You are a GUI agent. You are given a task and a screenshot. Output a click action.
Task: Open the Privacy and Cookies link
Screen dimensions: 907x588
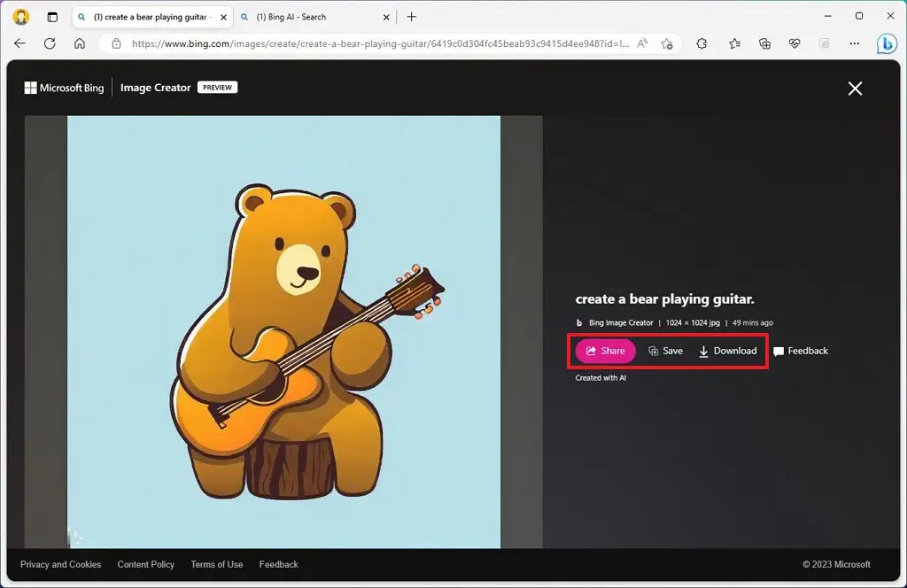(61, 564)
